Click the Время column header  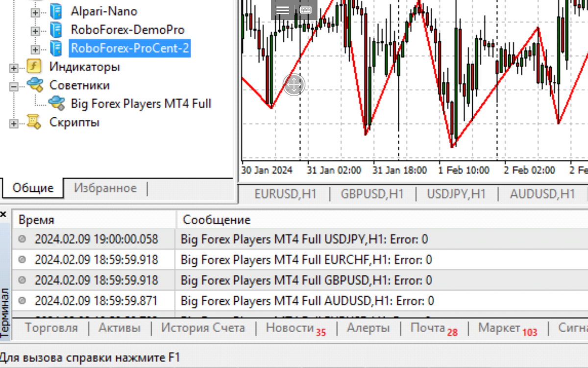click(x=93, y=219)
